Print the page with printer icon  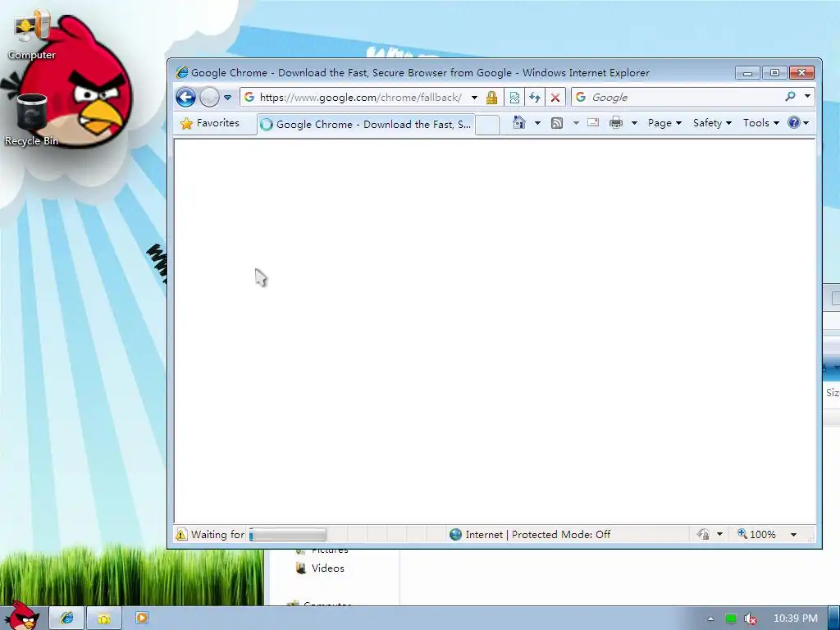click(x=616, y=123)
